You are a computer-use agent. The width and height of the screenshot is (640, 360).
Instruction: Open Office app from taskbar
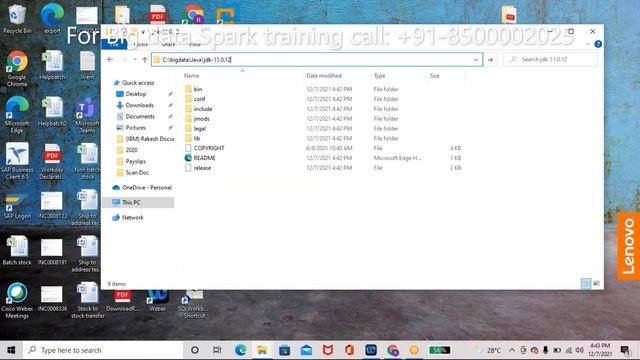tap(349, 350)
